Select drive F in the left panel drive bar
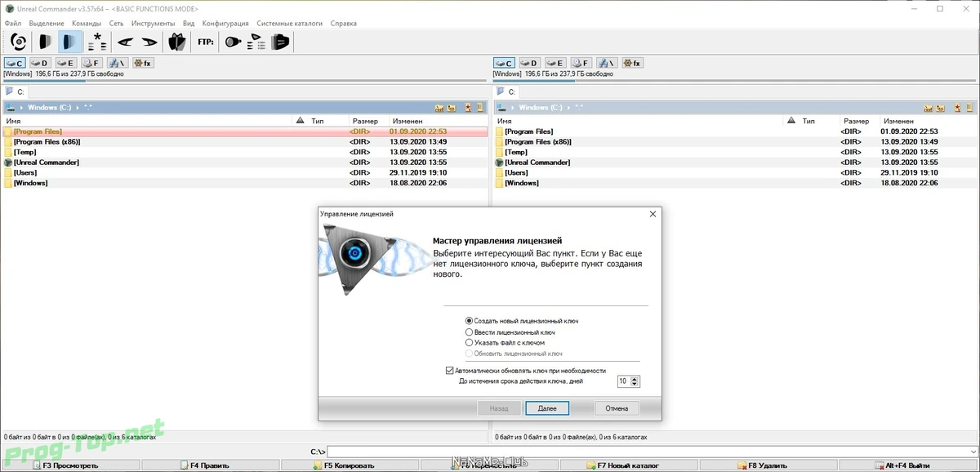The image size is (980, 472). pyautogui.click(x=91, y=63)
